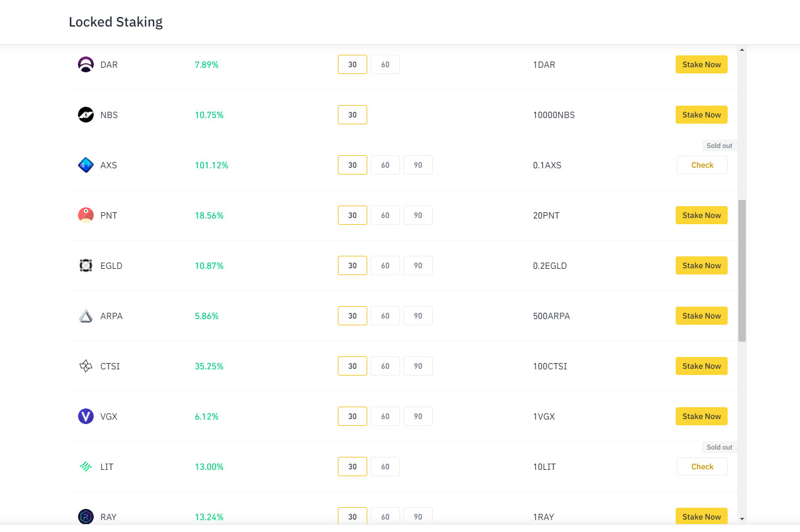Click the AXS coin icon
Screen dimensions: 800x532
tap(86, 165)
